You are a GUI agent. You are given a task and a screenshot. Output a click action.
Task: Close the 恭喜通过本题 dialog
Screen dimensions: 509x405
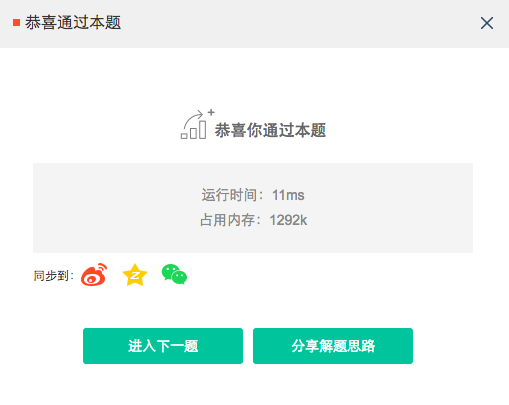(x=487, y=23)
